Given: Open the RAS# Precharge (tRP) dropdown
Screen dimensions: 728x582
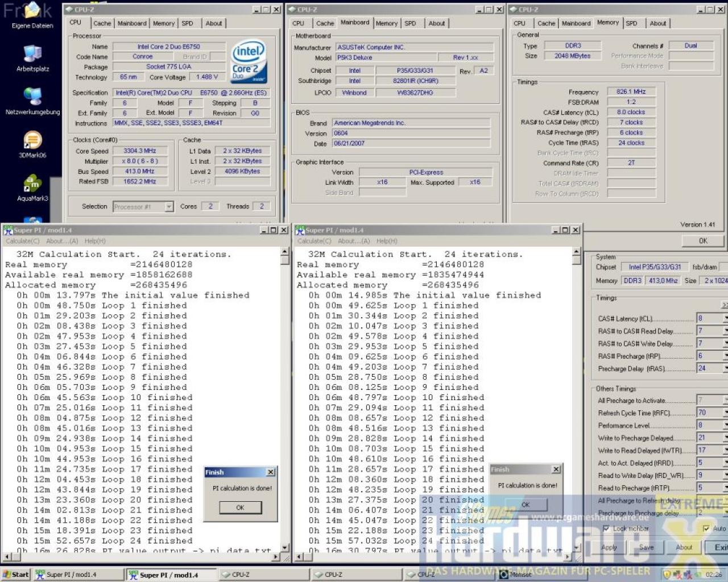Looking at the screenshot, I should click(726, 356).
